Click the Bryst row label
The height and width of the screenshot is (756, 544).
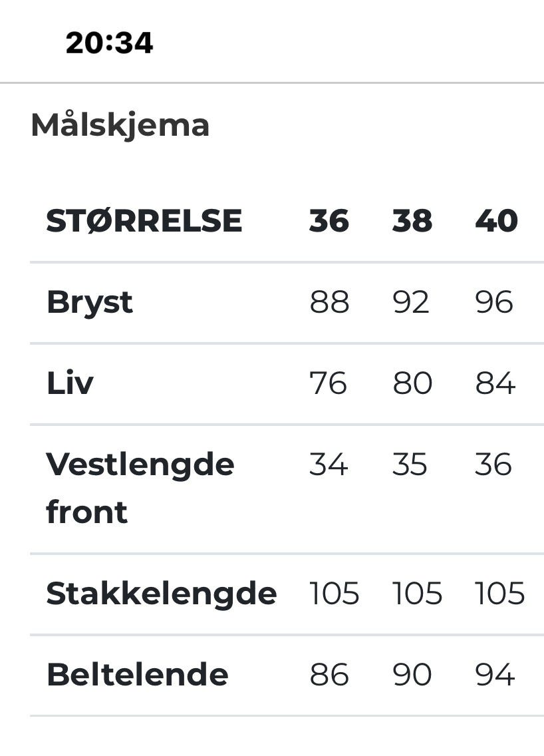pyautogui.click(x=90, y=303)
